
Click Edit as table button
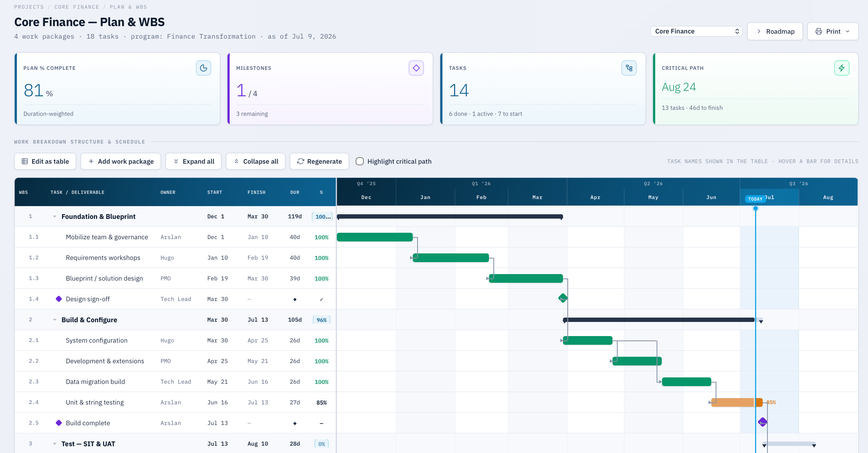pyautogui.click(x=45, y=161)
